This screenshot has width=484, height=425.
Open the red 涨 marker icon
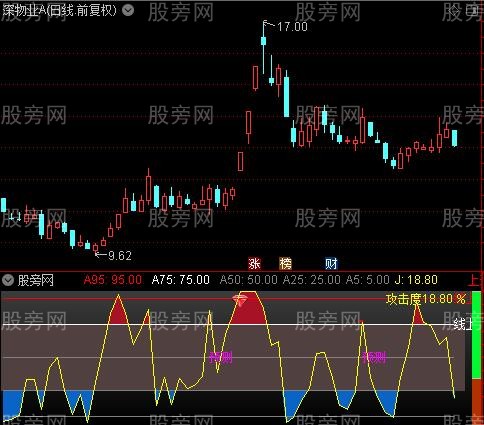pyautogui.click(x=254, y=264)
